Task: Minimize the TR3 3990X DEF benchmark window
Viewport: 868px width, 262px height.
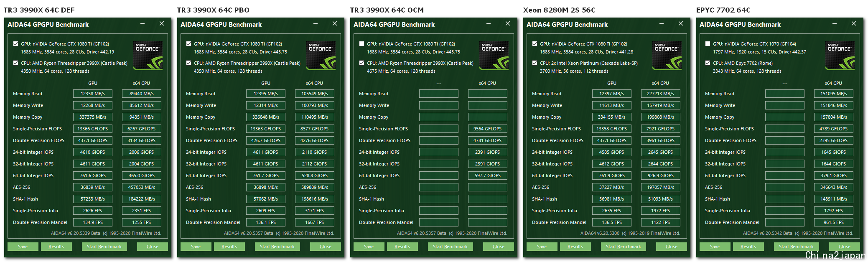Action: point(143,24)
